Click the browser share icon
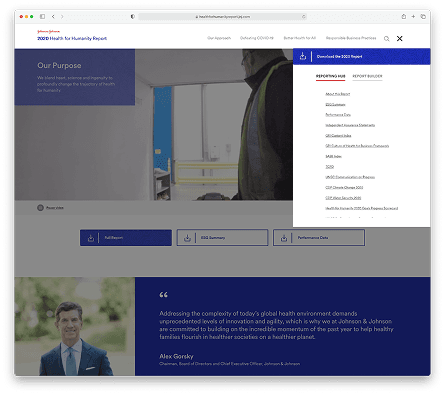This screenshot has height=395, width=445. tap(404, 16)
